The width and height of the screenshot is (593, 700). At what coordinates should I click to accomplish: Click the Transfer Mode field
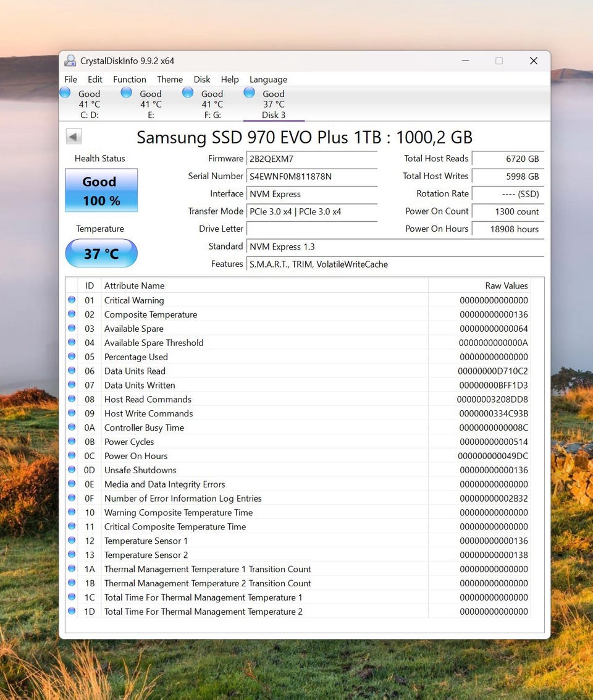pyautogui.click(x=312, y=211)
